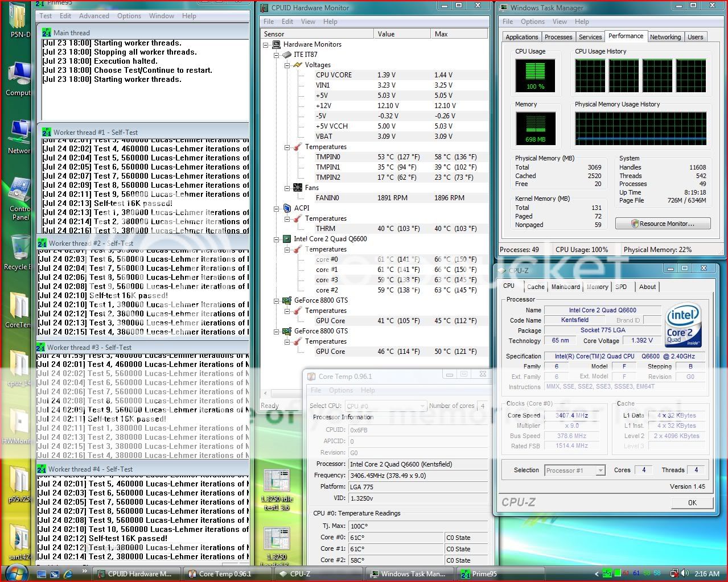
Task: Open the Advanced menu in Prime95
Action: tap(94, 16)
